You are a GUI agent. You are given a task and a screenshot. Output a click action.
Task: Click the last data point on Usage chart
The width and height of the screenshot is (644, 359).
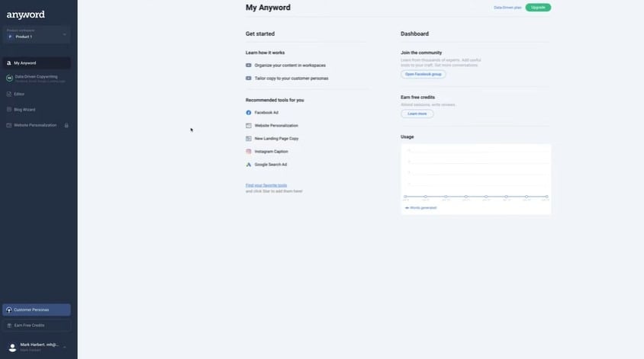(x=546, y=197)
